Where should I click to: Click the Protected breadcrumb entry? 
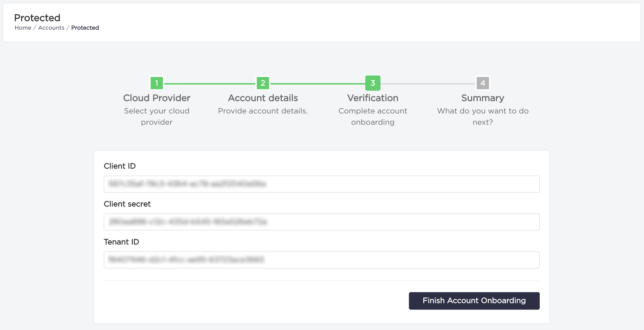click(85, 28)
